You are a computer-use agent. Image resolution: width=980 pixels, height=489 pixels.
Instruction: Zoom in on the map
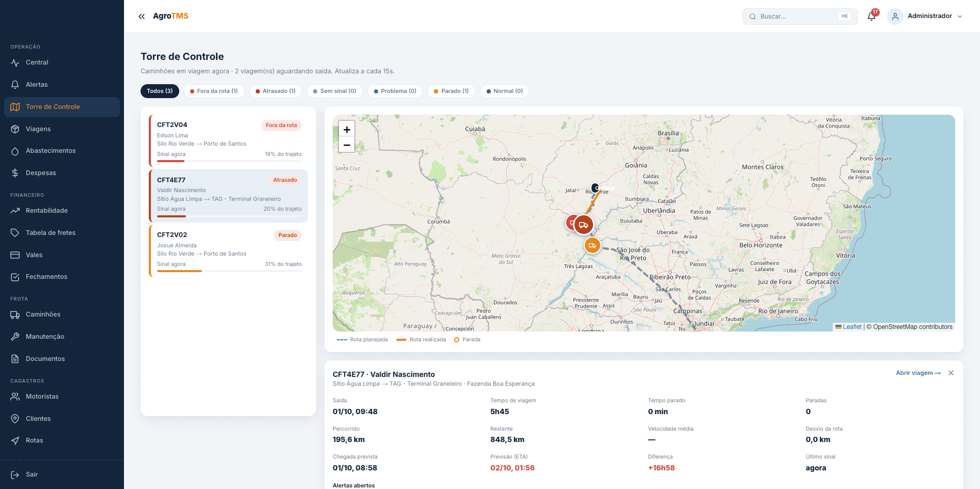(347, 130)
